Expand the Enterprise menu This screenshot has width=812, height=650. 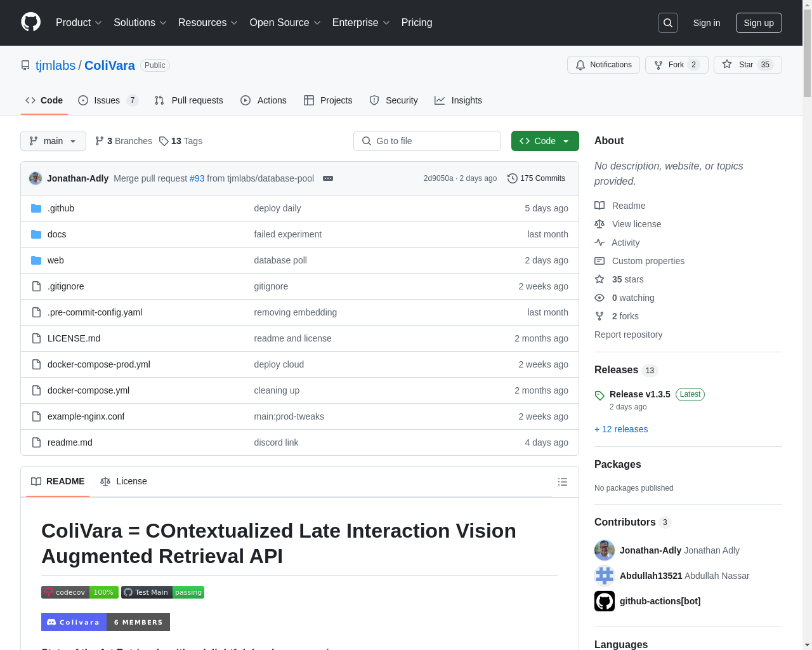click(361, 23)
